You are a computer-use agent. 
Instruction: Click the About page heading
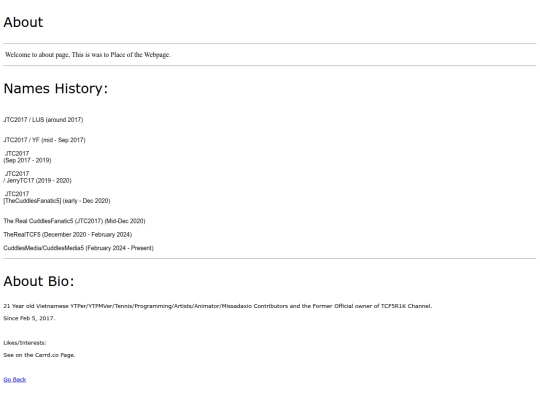pyautogui.click(x=23, y=22)
